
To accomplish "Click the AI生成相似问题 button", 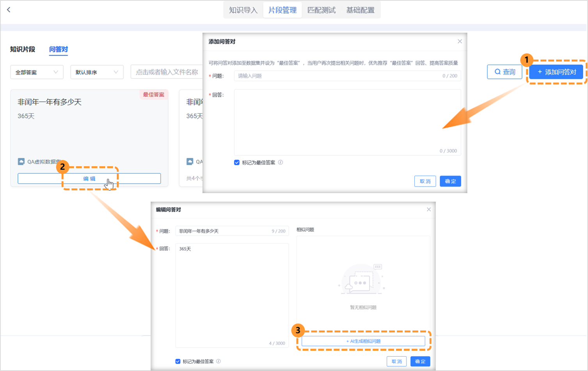I will click(363, 341).
